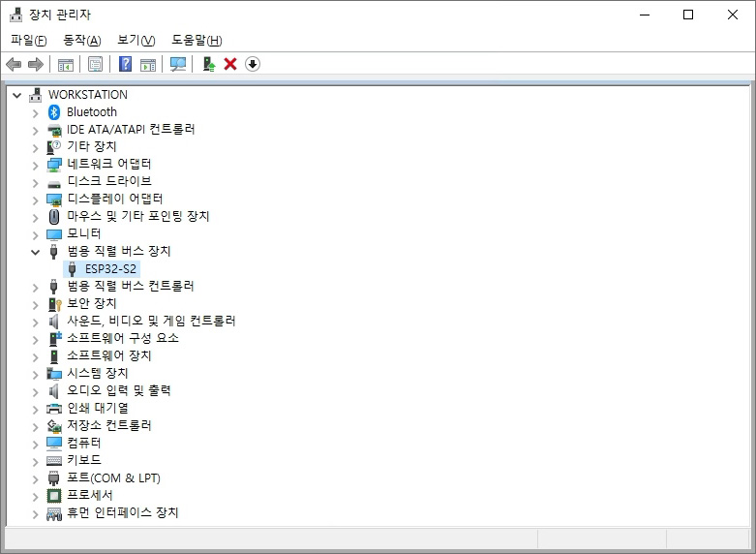Minimize the 장치 관리자 window
This screenshot has height=554, width=756.
645,15
